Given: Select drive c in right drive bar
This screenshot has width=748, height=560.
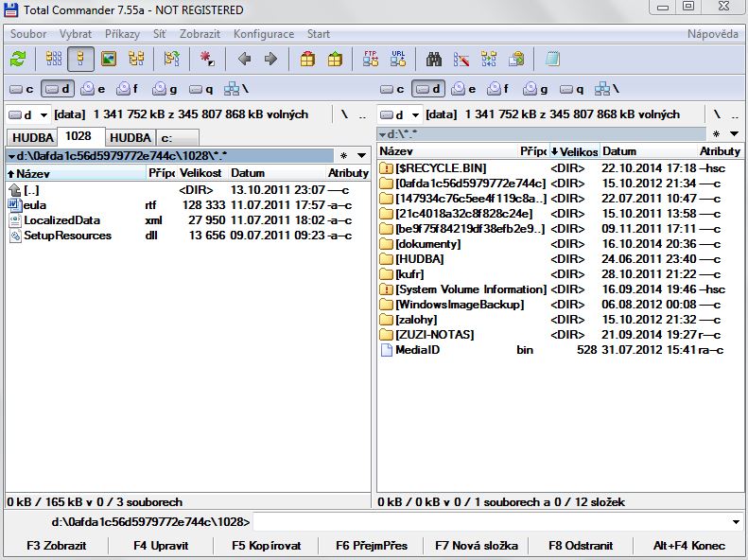Looking at the screenshot, I should tap(392, 89).
